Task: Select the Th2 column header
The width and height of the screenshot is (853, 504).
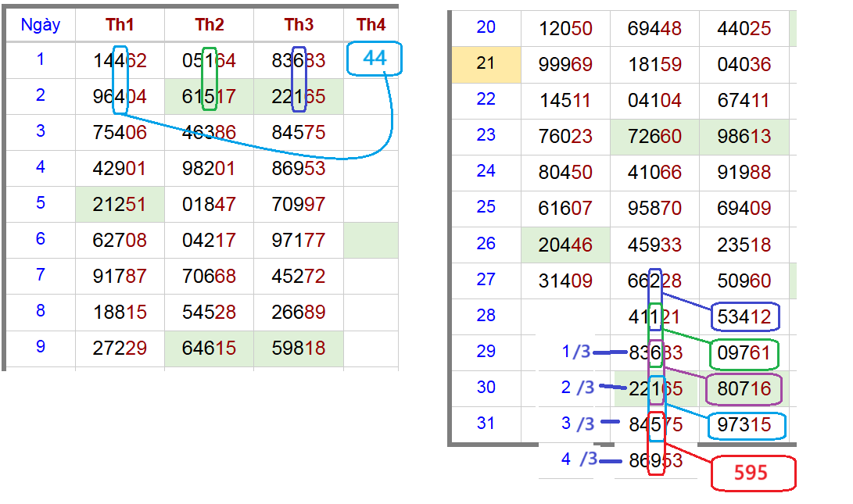Action: pos(210,25)
